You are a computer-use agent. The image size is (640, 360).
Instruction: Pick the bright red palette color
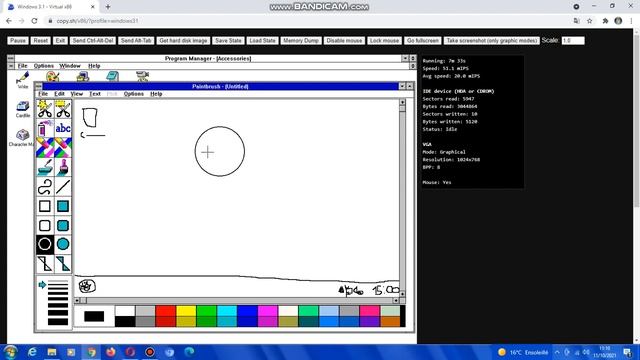coord(166,311)
